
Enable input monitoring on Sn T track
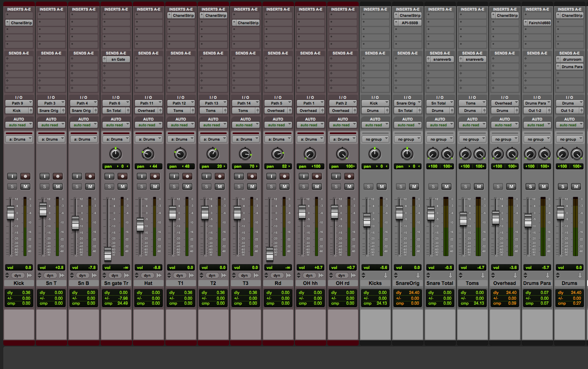click(45, 176)
